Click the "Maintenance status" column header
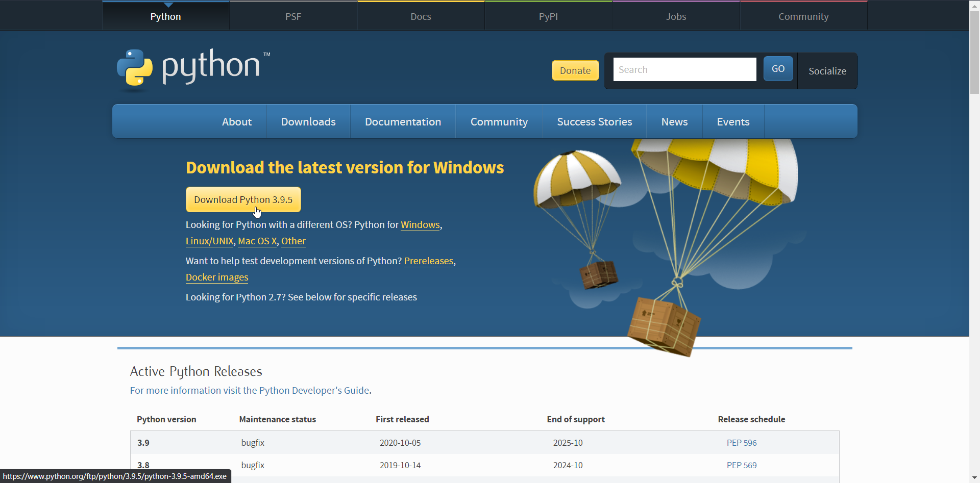 pos(278,419)
